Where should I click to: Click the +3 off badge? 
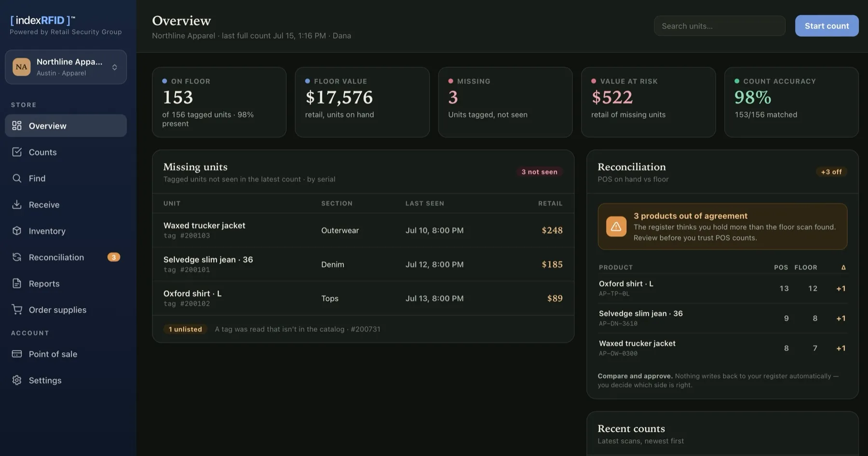coord(831,172)
